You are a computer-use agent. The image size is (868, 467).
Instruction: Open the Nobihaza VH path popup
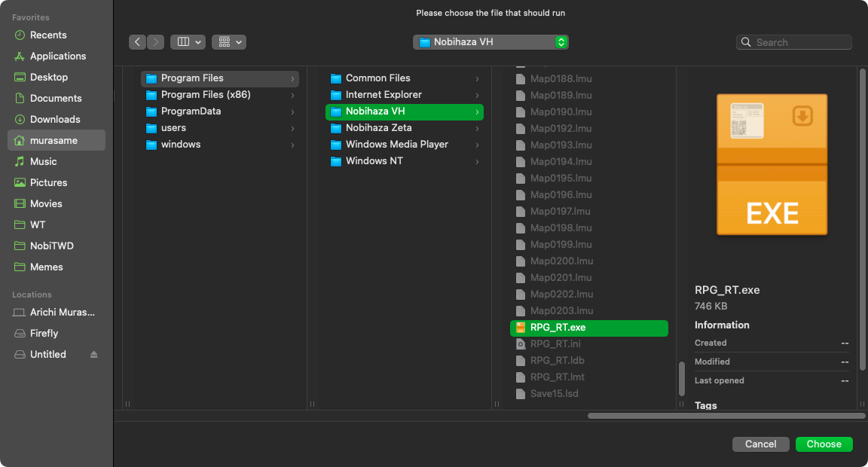pos(491,42)
